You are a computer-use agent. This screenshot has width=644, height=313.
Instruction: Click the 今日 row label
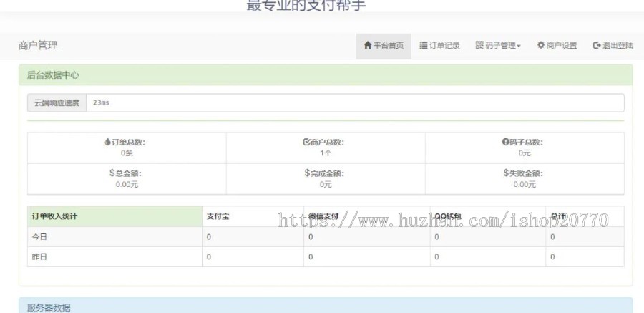tap(39, 237)
